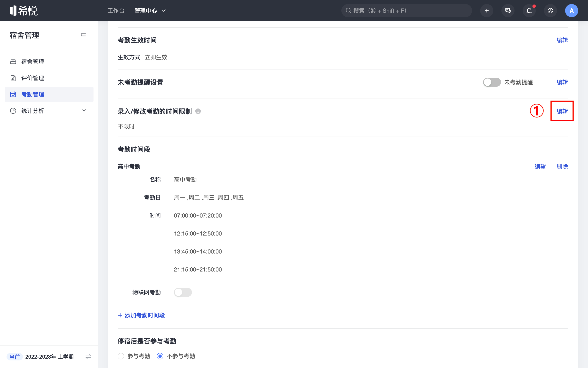Expand the 统计分析 chevron
The height and width of the screenshot is (368, 588).
click(84, 110)
